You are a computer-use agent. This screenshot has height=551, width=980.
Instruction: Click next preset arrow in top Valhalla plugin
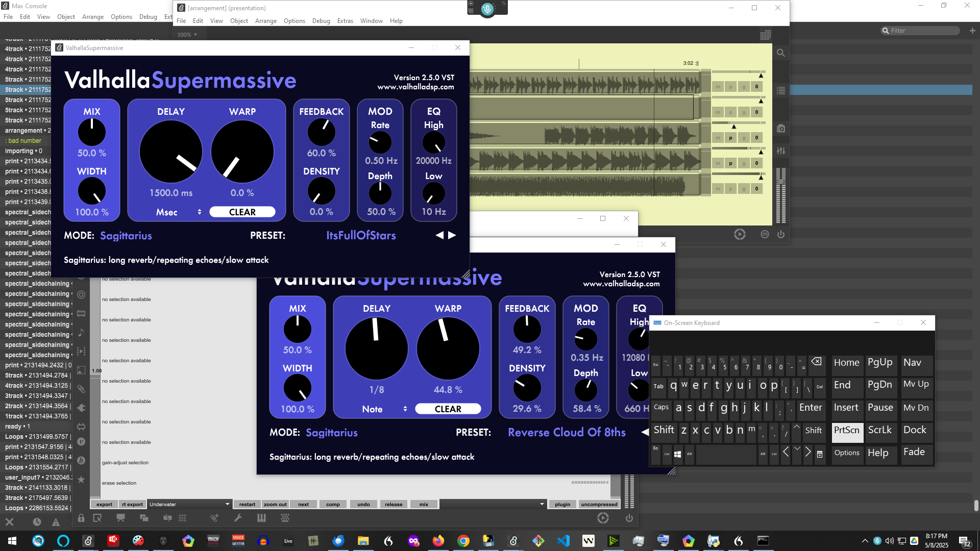pos(452,235)
